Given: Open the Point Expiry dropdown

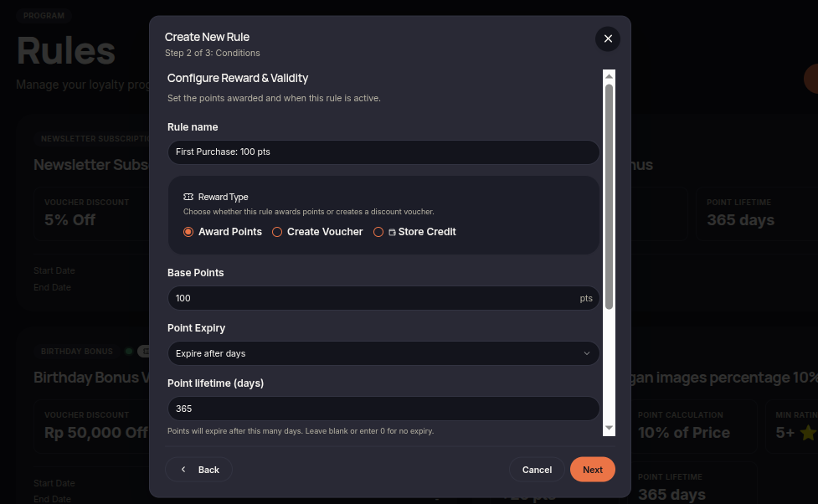Looking at the screenshot, I should point(383,353).
